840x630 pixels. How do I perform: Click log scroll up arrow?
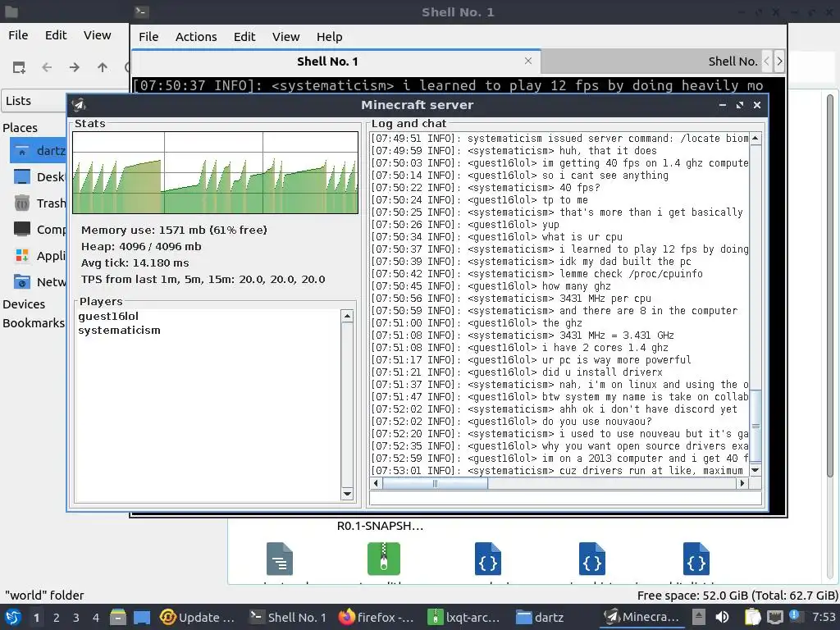coord(756,139)
